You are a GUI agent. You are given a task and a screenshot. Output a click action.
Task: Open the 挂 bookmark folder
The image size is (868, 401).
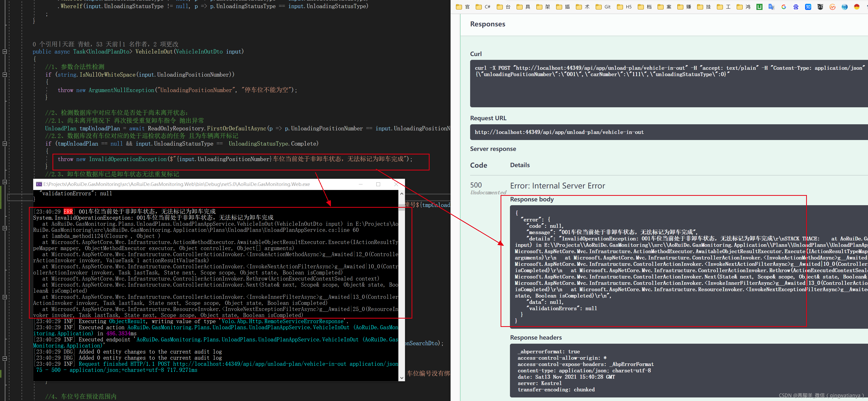(704, 7)
